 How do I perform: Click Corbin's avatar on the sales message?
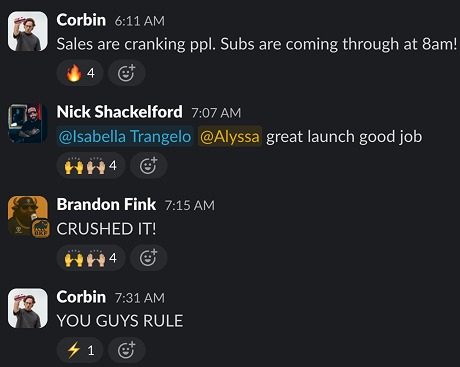tap(28, 31)
